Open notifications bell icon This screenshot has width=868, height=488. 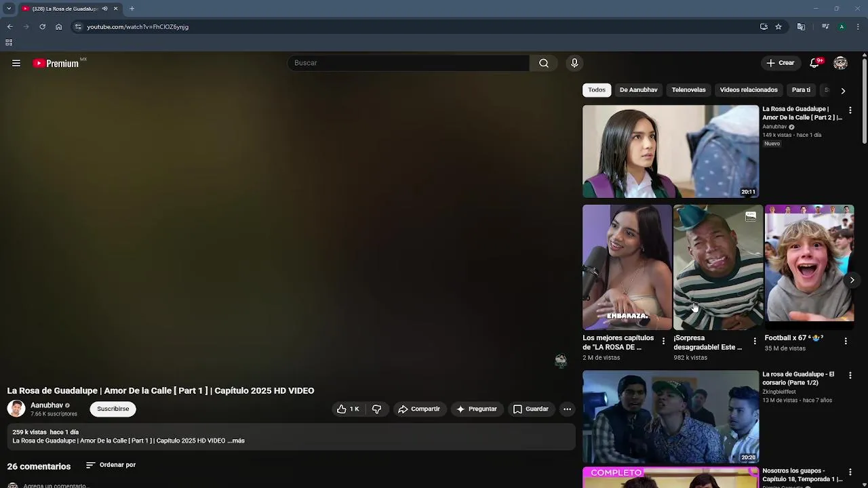tap(814, 63)
